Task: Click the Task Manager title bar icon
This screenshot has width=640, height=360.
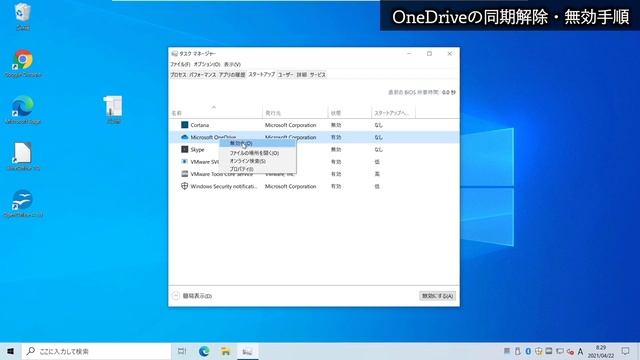Action: point(175,53)
